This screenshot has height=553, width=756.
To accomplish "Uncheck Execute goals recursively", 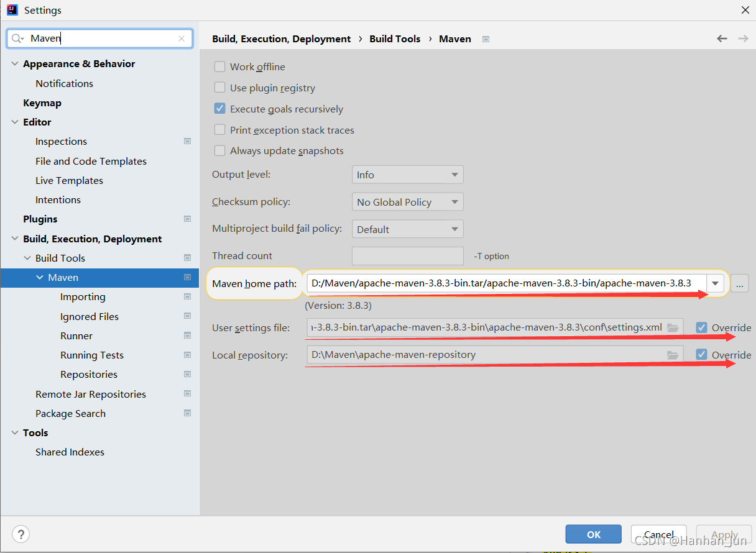I will [x=219, y=109].
